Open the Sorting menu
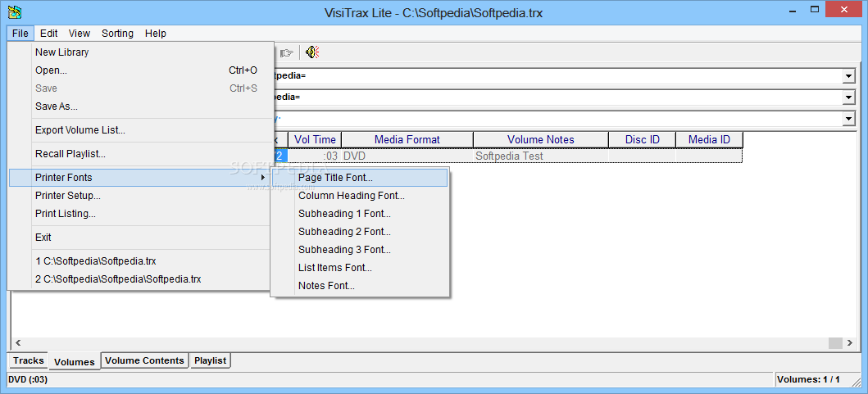868x394 pixels. pos(117,34)
